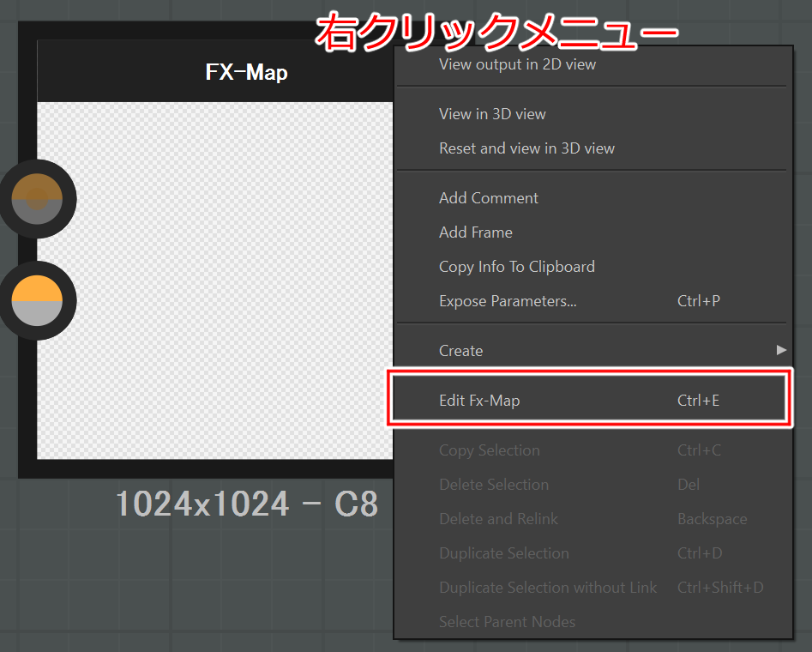Click the Select Parent Nodes entry

(x=592, y=621)
